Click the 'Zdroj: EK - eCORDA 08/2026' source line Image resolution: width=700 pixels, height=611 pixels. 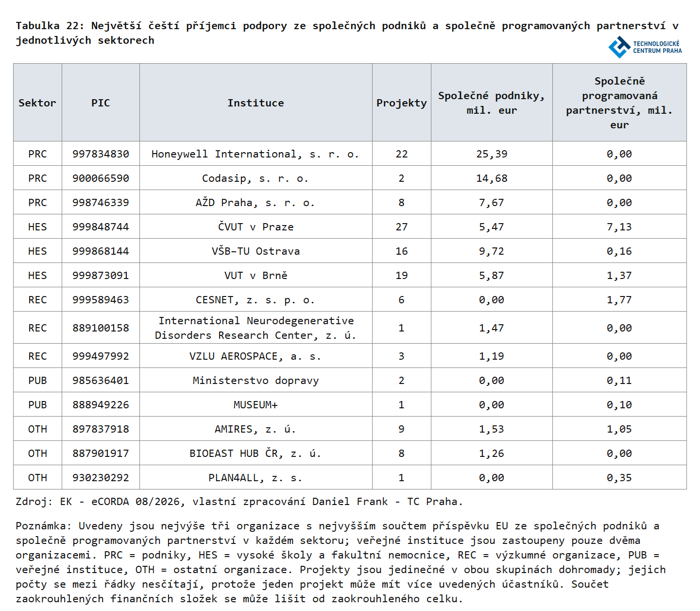pos(239,502)
